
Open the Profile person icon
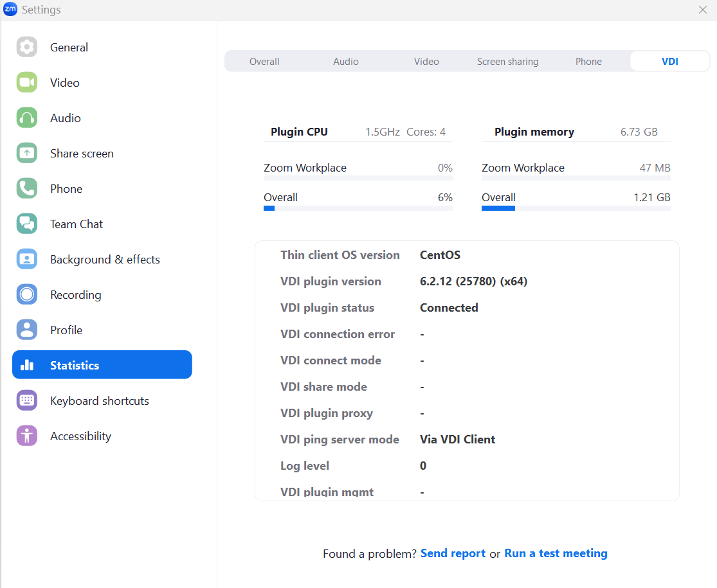pyautogui.click(x=26, y=330)
